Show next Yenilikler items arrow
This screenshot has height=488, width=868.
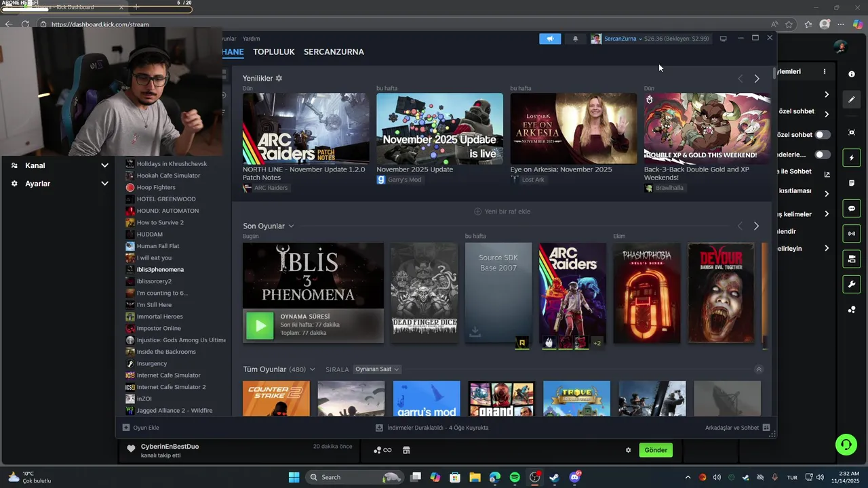[757, 79]
